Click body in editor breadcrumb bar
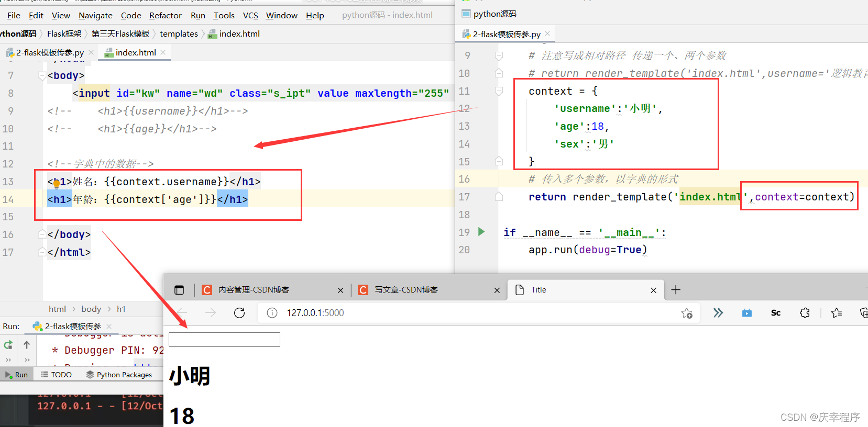The width and height of the screenshot is (868, 427). [x=91, y=309]
